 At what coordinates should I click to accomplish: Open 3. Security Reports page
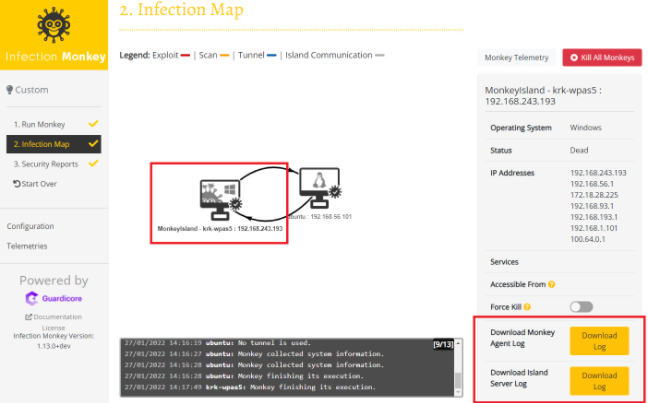(x=54, y=164)
